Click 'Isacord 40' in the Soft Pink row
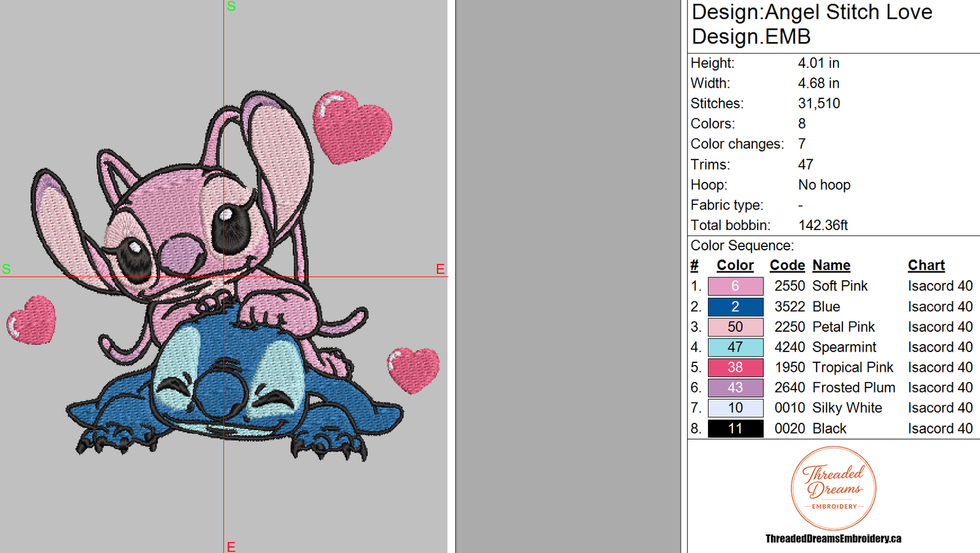The width and height of the screenshot is (980, 553). [x=941, y=286]
